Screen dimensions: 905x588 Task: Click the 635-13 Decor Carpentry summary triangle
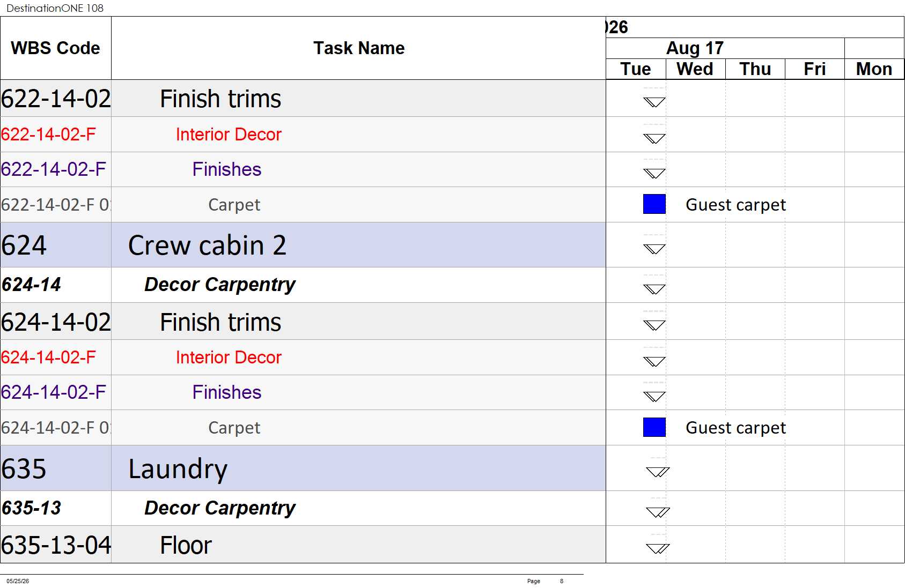pos(658,512)
